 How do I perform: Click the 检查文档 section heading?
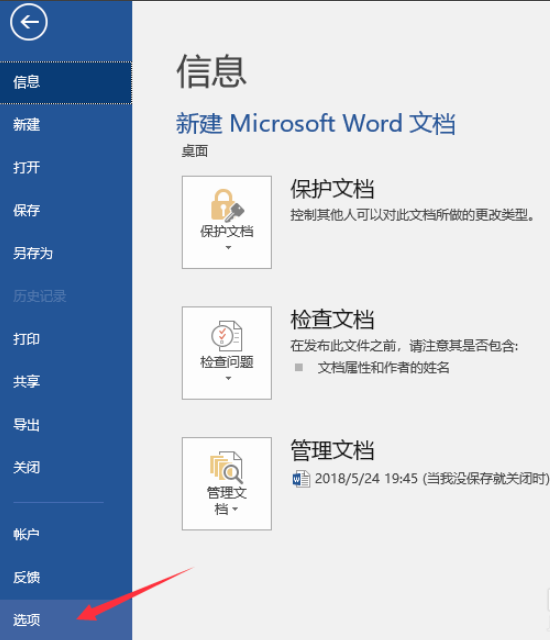pyautogui.click(x=332, y=319)
